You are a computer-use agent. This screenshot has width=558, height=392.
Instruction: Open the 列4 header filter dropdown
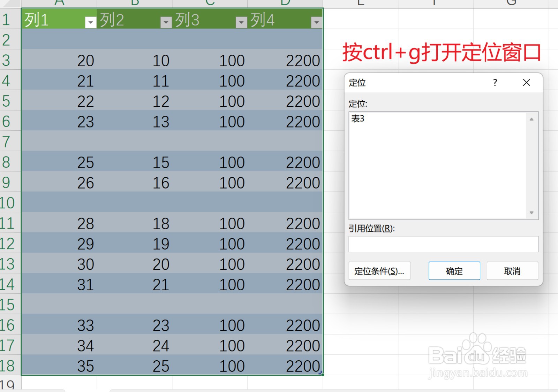point(316,22)
